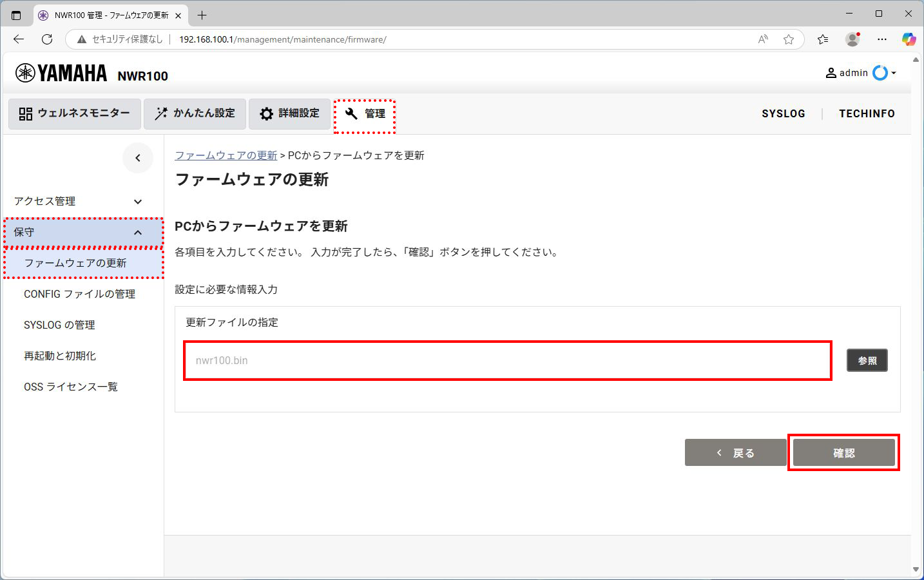924x580 pixels.
Task: Collapse the sidebar with the round chevron
Action: pyautogui.click(x=138, y=157)
